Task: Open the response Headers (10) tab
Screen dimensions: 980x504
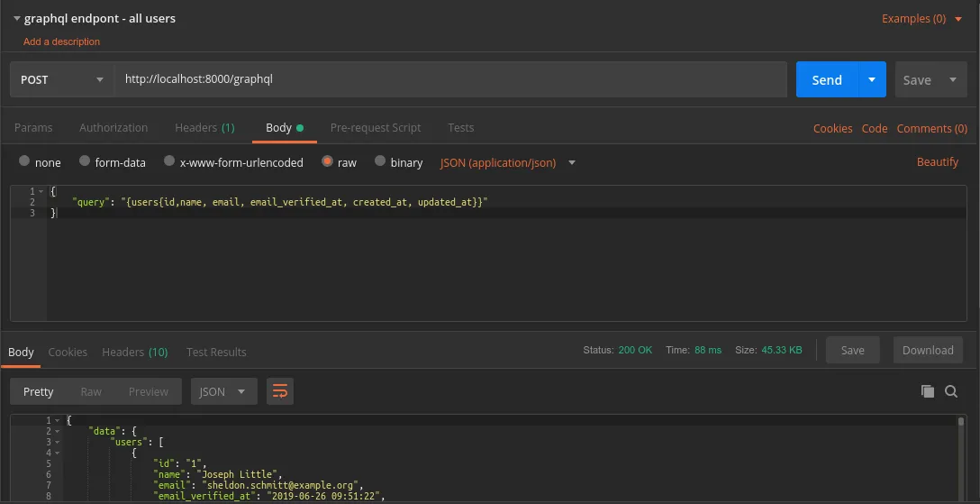Action: tap(134, 352)
